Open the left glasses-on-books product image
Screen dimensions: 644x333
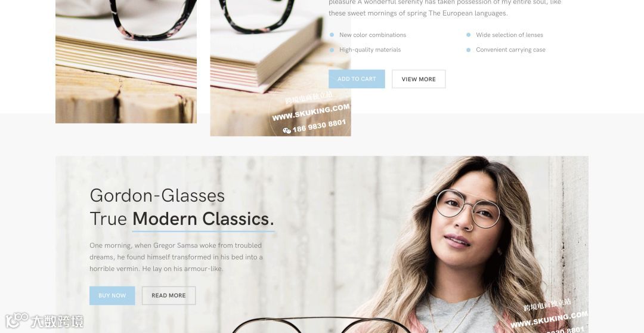pos(126,61)
